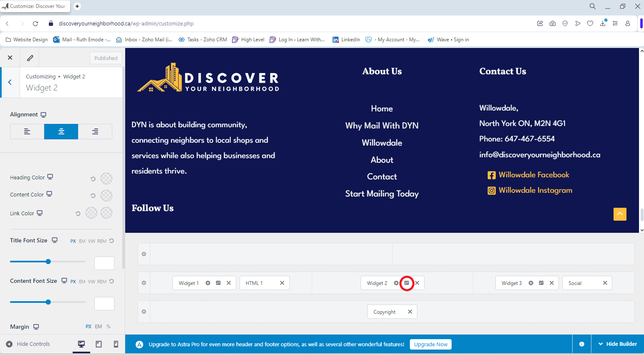Image resolution: width=644 pixels, height=355 pixels.
Task: Open the Widget 3 edit widget icon
Action: [541, 283]
